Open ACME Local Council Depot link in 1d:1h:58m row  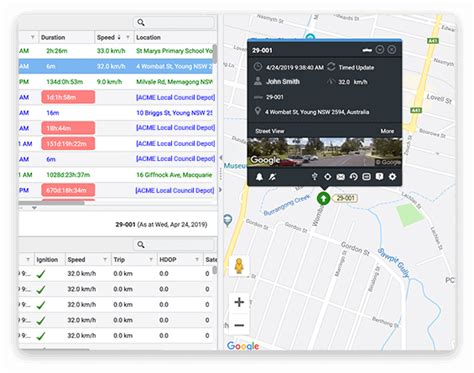point(175,97)
